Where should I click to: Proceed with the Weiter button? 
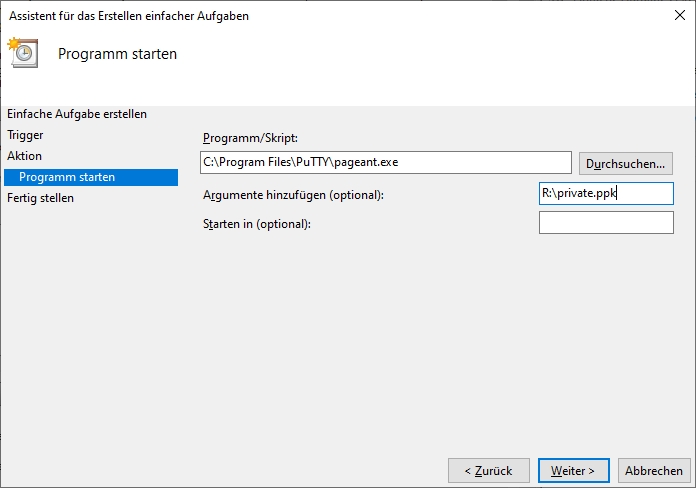point(573,470)
